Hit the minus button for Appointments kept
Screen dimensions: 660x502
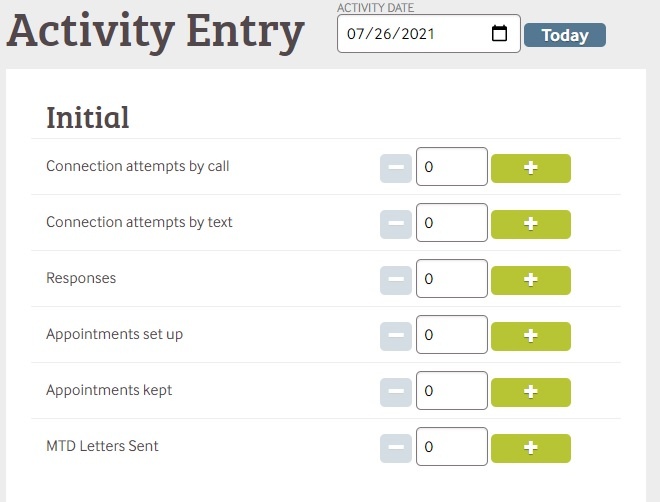(396, 392)
